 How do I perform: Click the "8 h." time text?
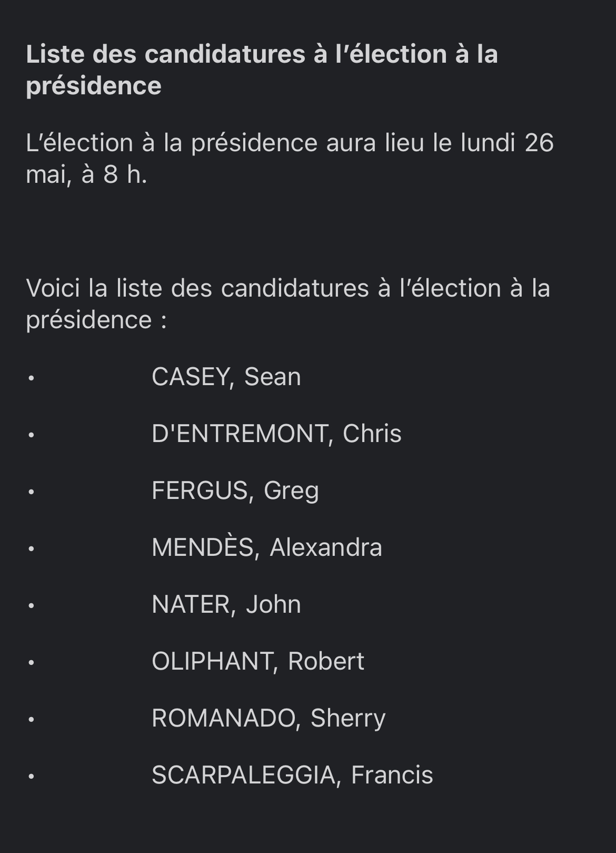[125, 174]
